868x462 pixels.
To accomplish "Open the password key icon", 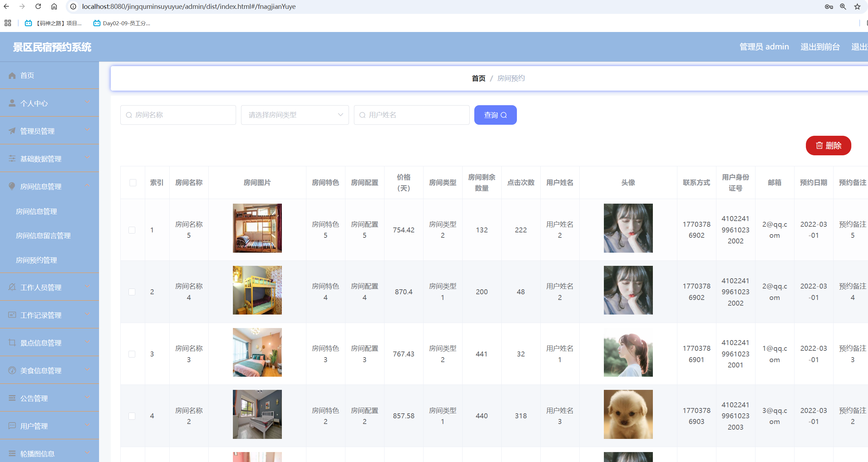I will tap(829, 6).
